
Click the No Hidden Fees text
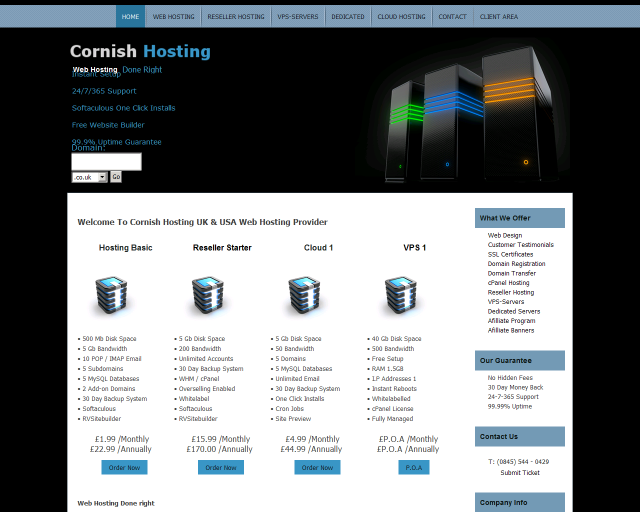[x=510, y=378]
